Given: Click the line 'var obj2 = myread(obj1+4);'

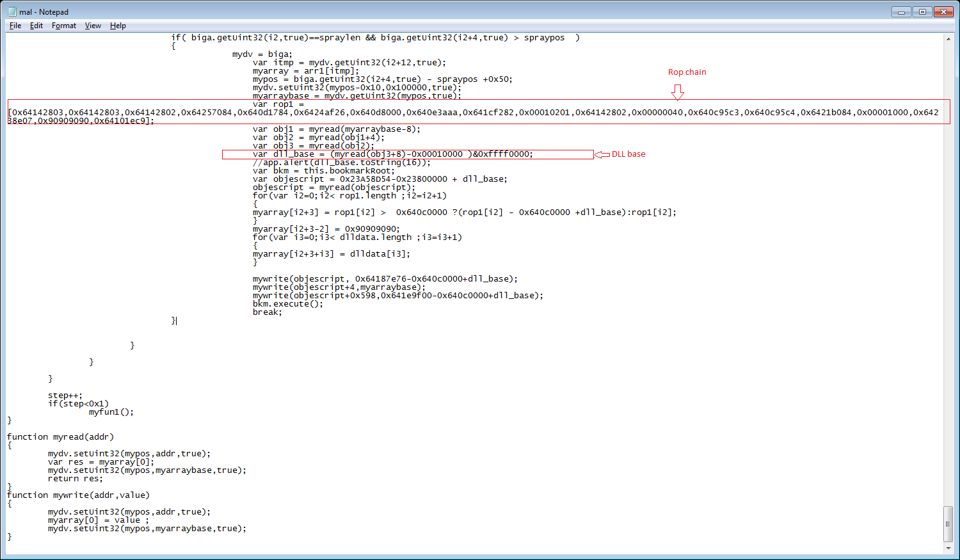Looking at the screenshot, I should click(x=319, y=138).
